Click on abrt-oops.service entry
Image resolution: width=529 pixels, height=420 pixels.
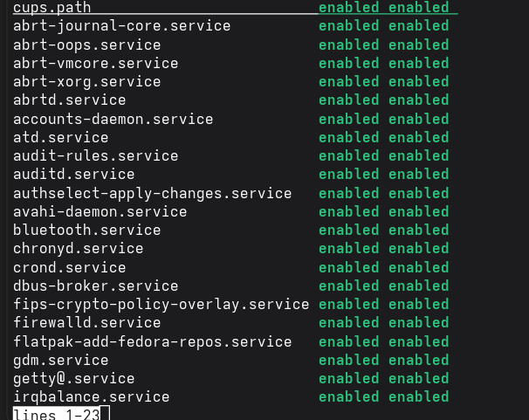[x=86, y=45]
